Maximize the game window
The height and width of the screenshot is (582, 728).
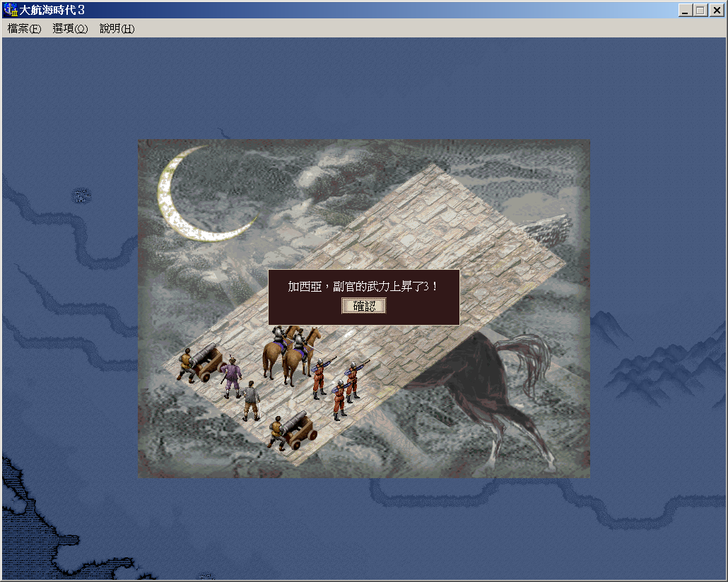tap(700, 11)
